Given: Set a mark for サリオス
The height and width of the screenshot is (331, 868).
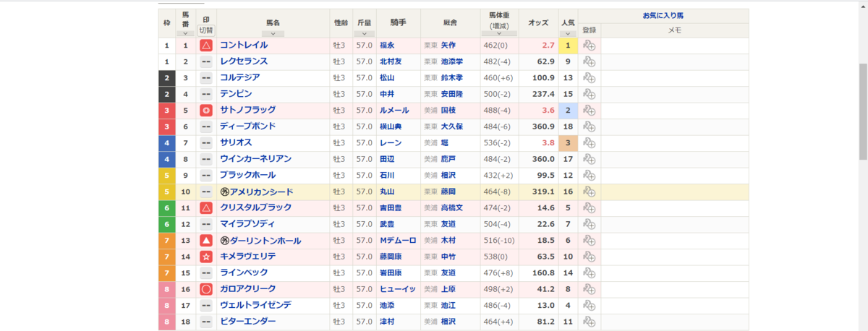Looking at the screenshot, I should [x=206, y=143].
